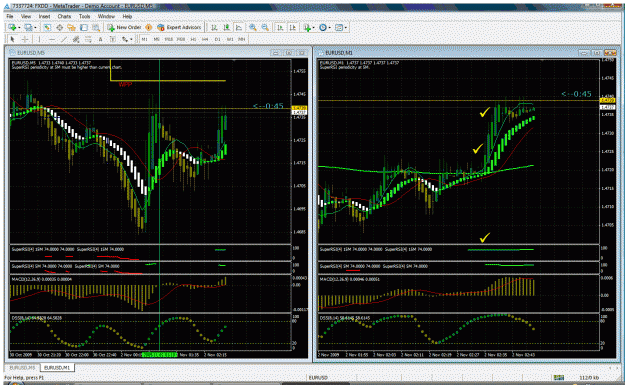Set timeframe to M30
625x385 pixels.
pyautogui.click(x=181, y=39)
